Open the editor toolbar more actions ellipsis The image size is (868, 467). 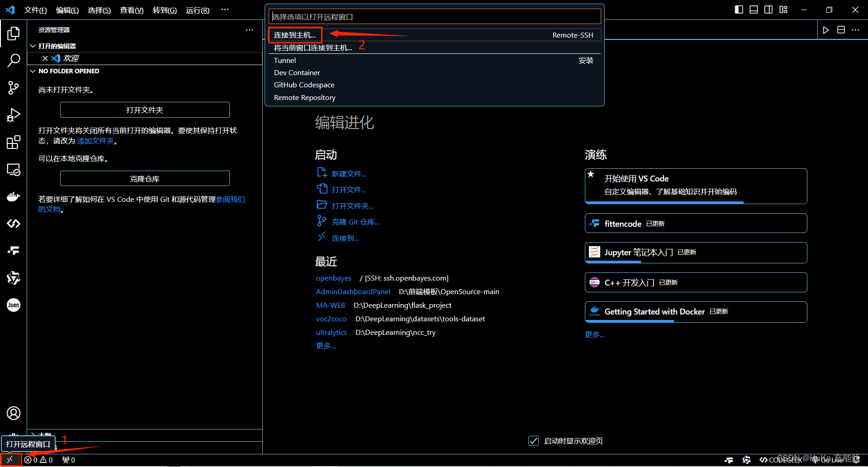click(x=855, y=30)
